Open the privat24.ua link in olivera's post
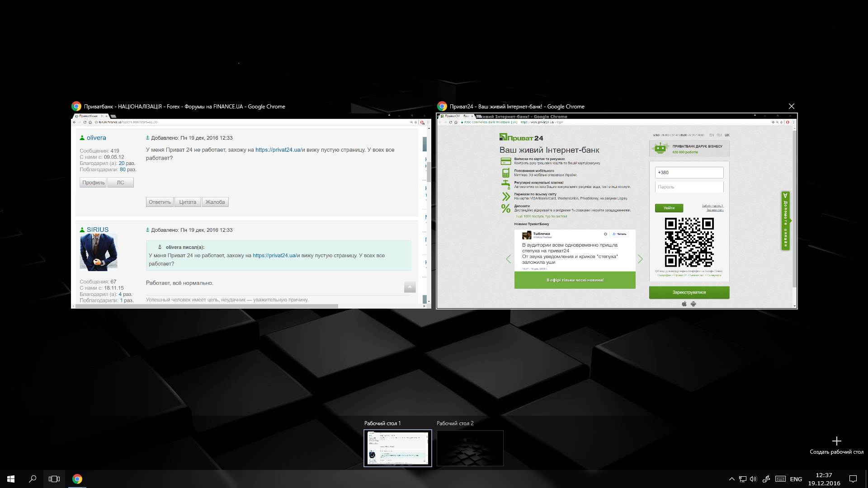The width and height of the screenshot is (868, 488). click(278, 150)
